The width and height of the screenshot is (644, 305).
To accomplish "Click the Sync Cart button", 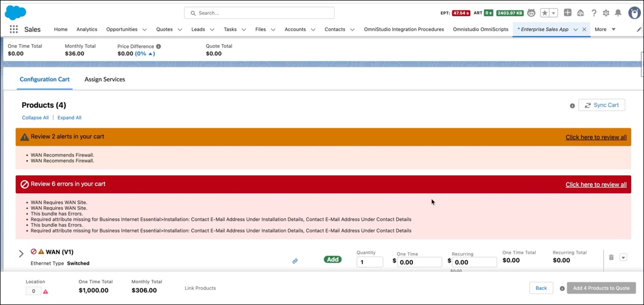I will click(x=601, y=105).
